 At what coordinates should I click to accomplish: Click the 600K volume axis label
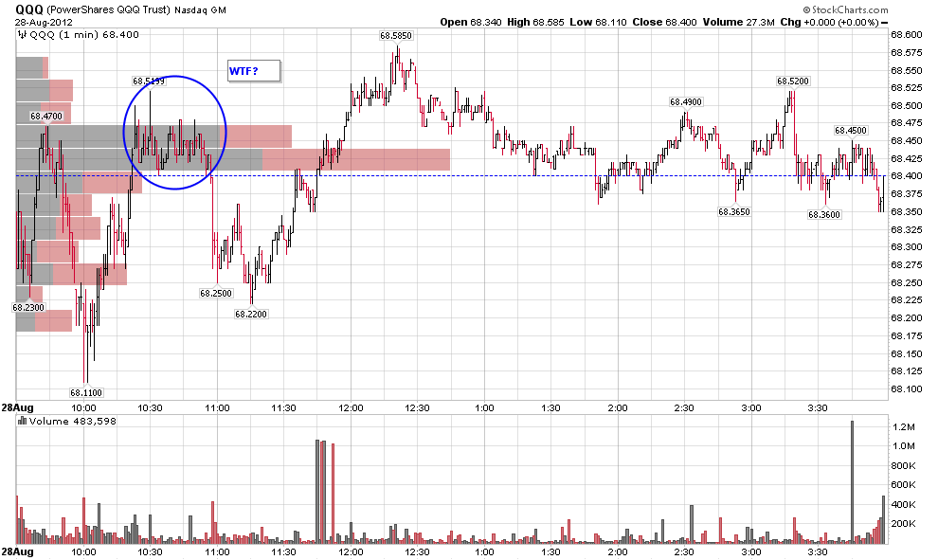(x=903, y=485)
